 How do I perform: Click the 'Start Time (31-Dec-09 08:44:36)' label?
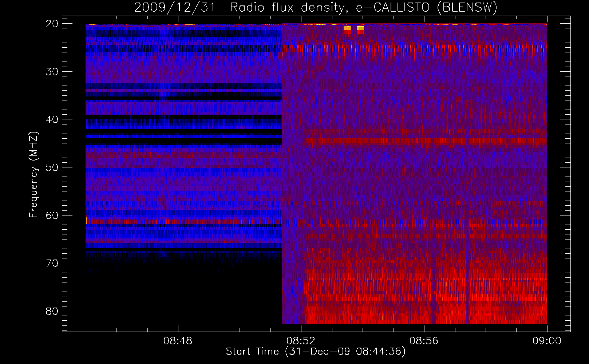point(315,352)
